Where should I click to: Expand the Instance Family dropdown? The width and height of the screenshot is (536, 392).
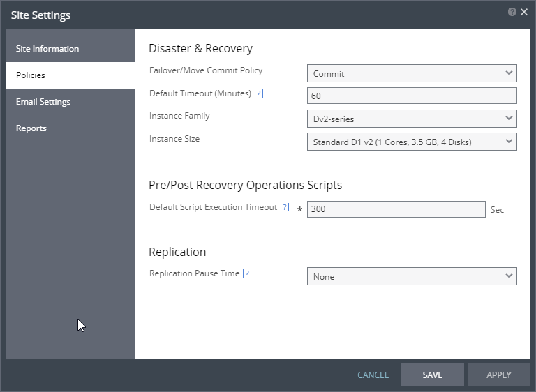click(412, 119)
